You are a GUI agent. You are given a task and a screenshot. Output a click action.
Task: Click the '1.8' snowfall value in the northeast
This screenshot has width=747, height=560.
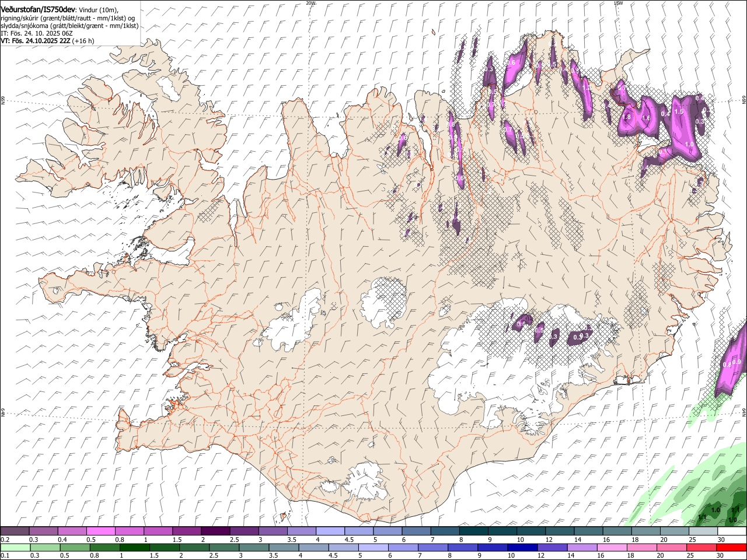click(x=627, y=117)
